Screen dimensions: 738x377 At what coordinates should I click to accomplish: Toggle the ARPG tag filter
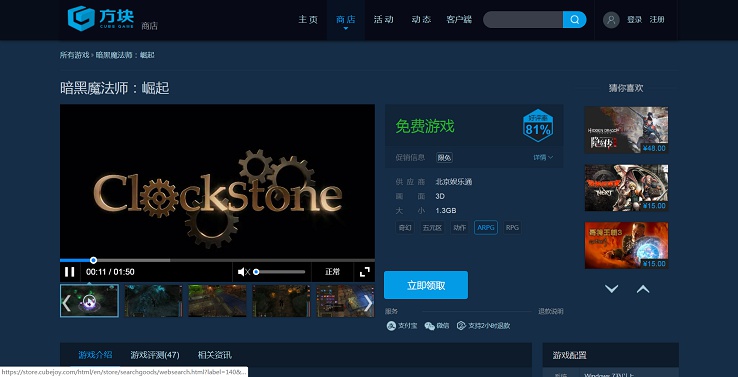486,228
